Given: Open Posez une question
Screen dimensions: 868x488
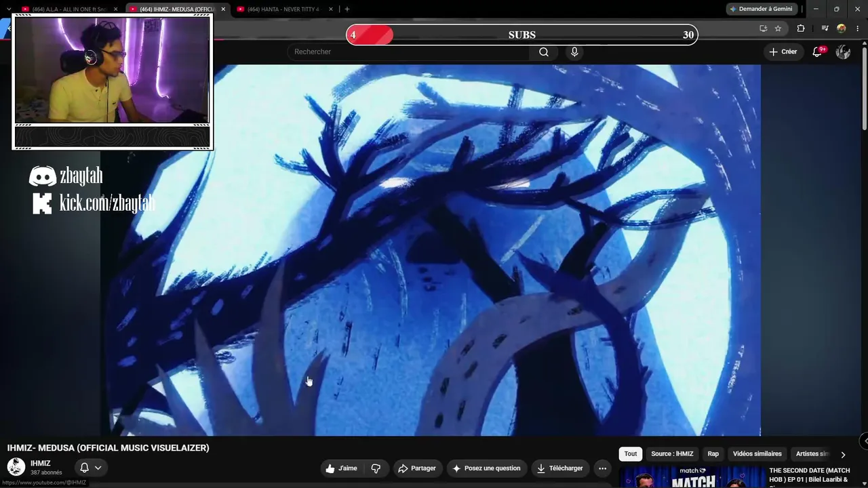Looking at the screenshot, I should (486, 468).
